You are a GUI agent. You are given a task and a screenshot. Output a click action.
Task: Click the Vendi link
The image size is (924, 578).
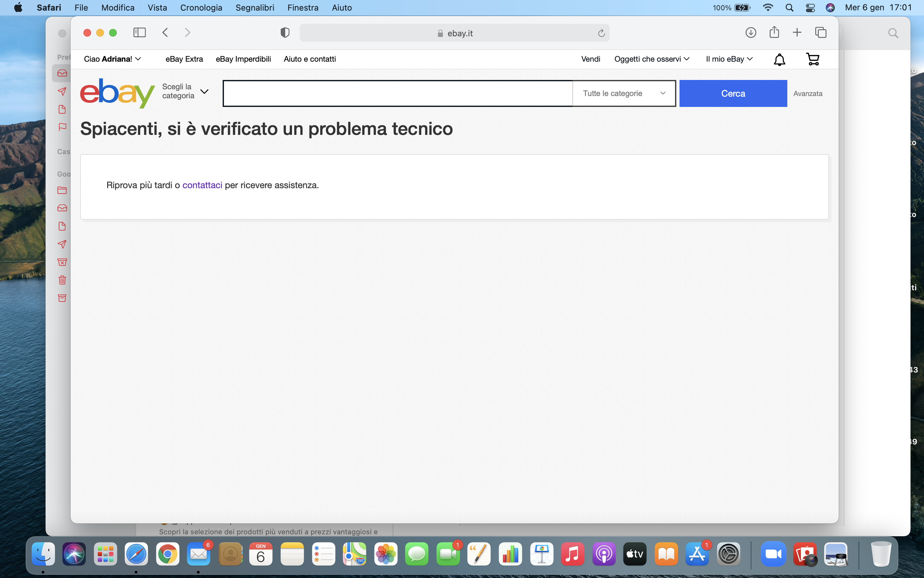coord(591,59)
